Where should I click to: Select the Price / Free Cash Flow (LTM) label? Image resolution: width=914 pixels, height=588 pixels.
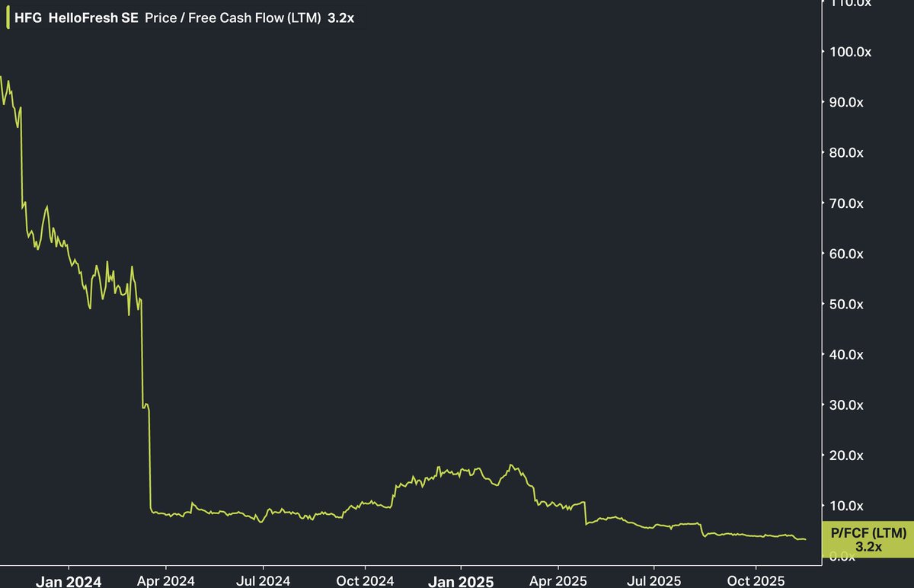tap(233, 18)
